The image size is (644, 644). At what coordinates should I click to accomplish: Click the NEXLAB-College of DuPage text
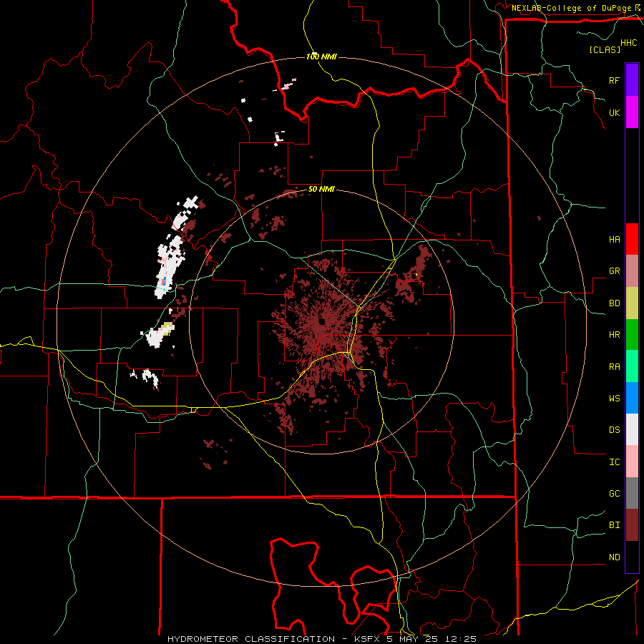(x=571, y=8)
